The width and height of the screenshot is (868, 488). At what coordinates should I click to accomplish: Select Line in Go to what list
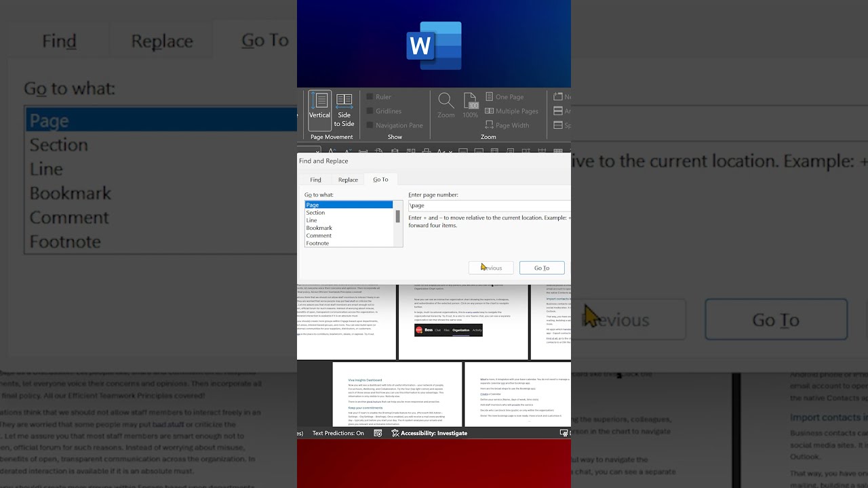click(x=349, y=220)
